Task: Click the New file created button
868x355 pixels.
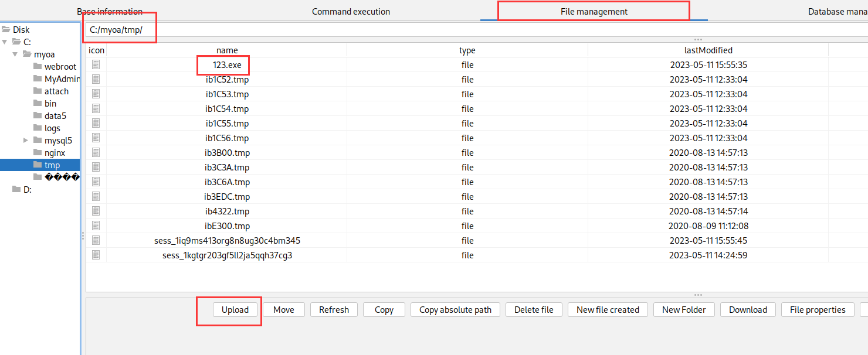Action: click(608, 310)
